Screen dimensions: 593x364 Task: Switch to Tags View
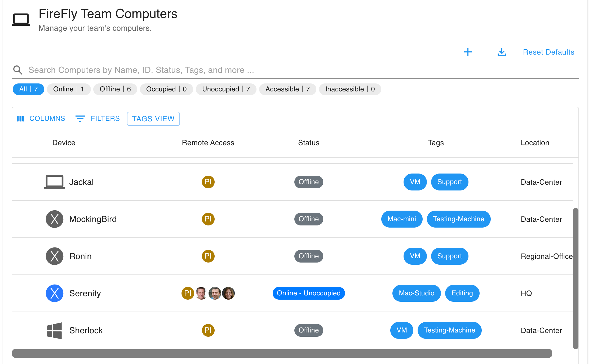click(153, 119)
